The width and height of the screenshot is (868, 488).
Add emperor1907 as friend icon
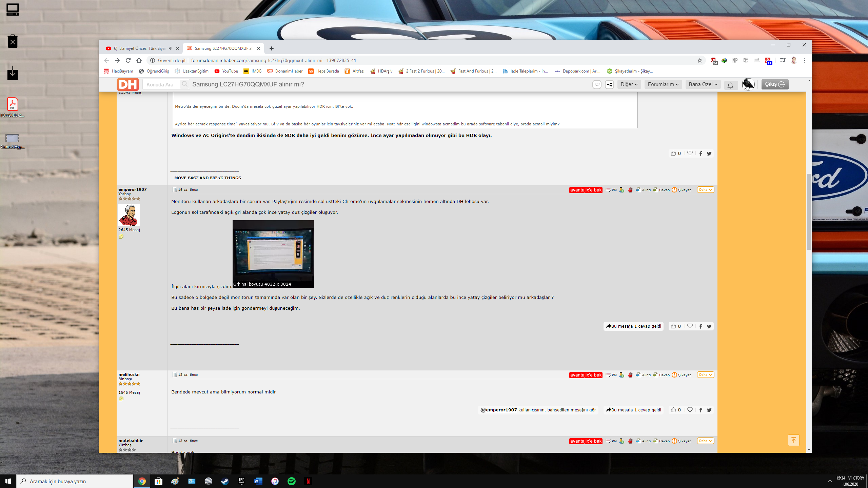622,190
